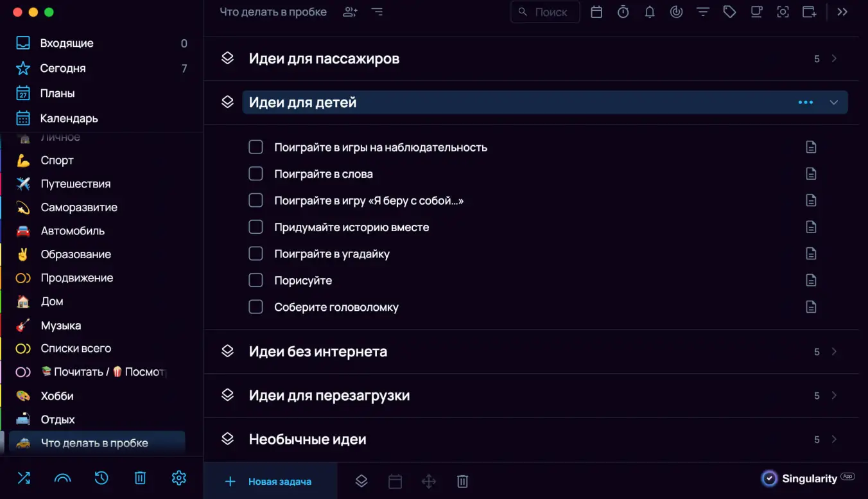This screenshot has height=499, width=868.
Task: Check off the task 'Поиграйте в слова'
Action: point(256,173)
